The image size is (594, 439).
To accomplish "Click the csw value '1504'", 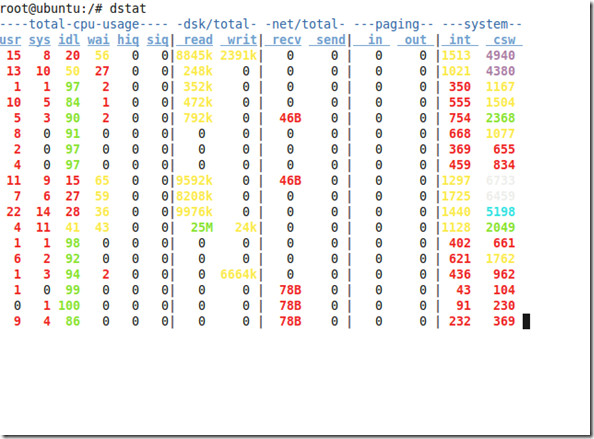I will tap(500, 102).
